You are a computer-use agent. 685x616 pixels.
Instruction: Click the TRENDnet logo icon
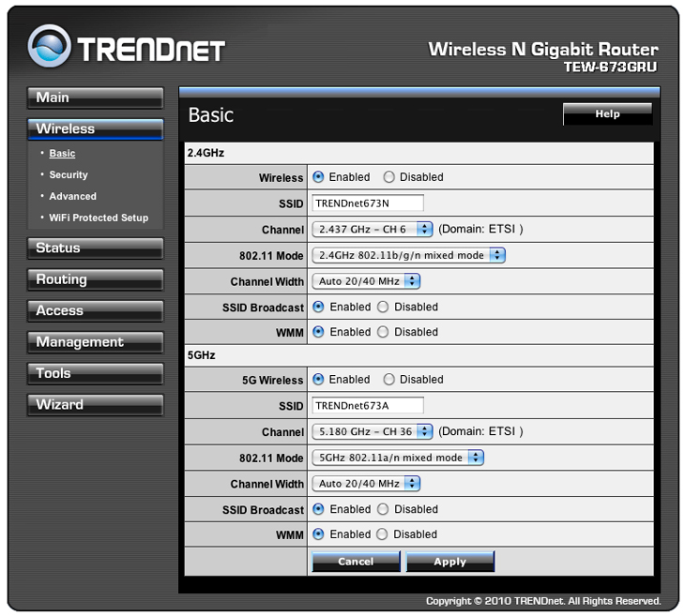point(50,48)
